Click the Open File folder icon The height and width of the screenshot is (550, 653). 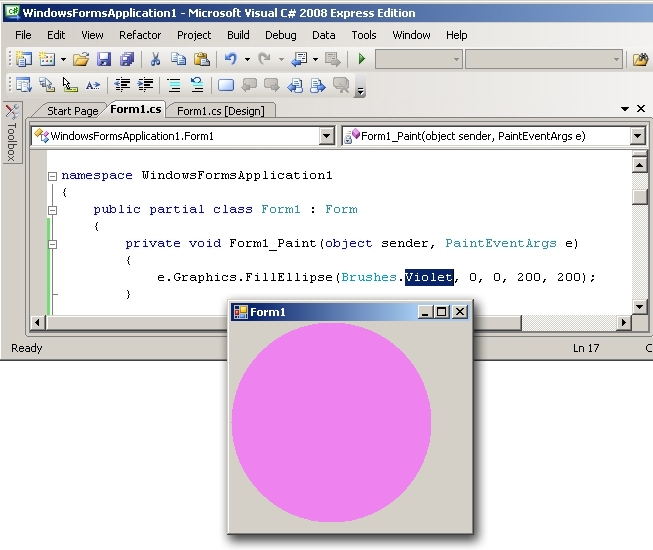pyautogui.click(x=81, y=59)
